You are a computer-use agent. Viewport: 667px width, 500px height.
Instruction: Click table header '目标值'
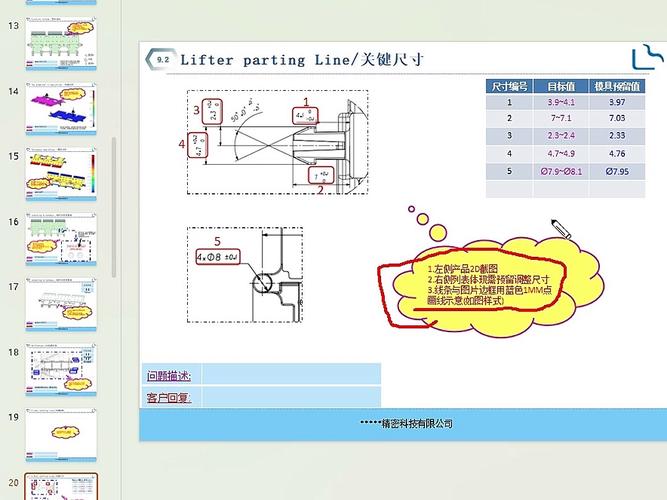pyautogui.click(x=561, y=86)
